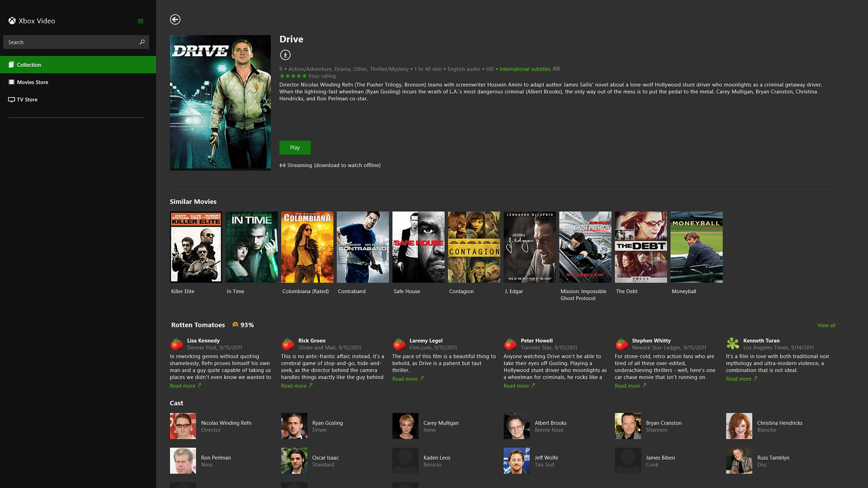
Task: Click the streaming signal icon below Play
Action: tap(282, 165)
